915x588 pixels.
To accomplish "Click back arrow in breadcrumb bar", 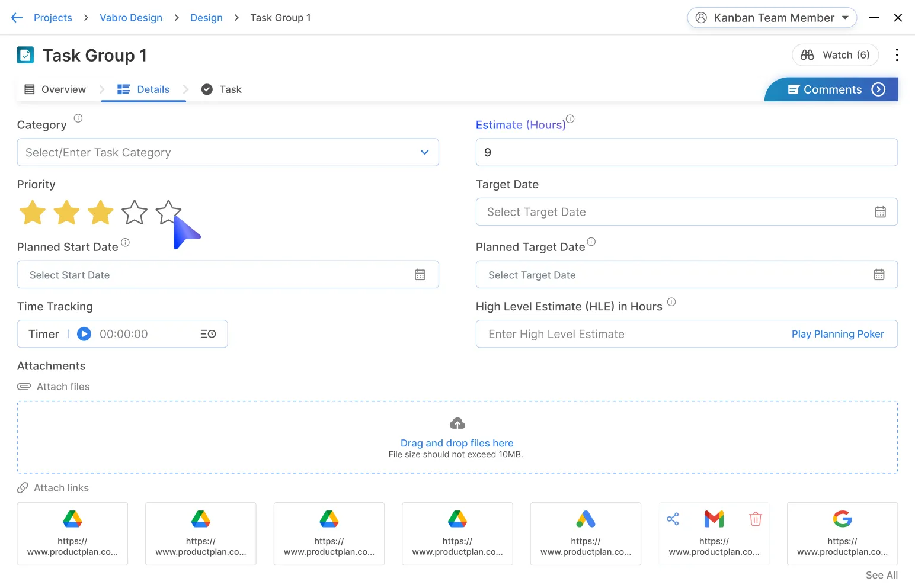I will (17, 18).
